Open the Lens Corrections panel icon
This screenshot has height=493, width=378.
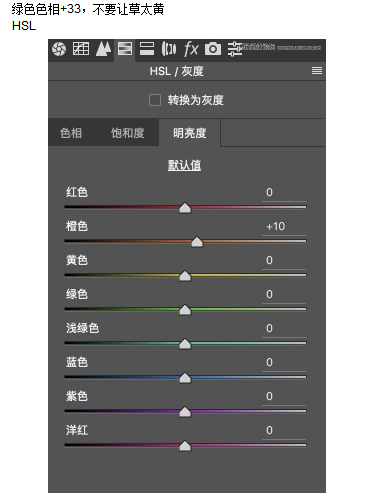169,49
